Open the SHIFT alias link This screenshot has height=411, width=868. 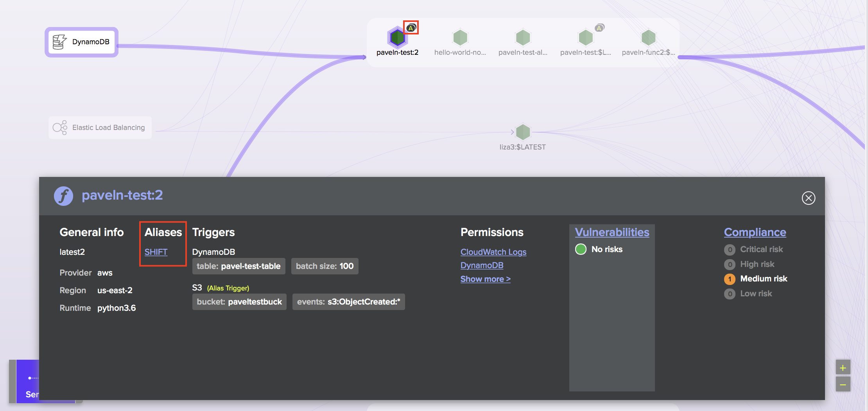click(x=156, y=252)
